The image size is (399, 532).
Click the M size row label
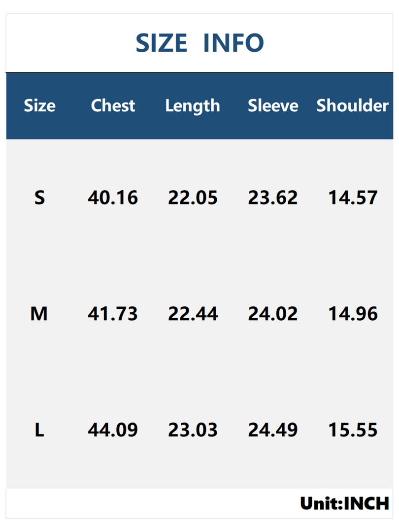click(39, 313)
